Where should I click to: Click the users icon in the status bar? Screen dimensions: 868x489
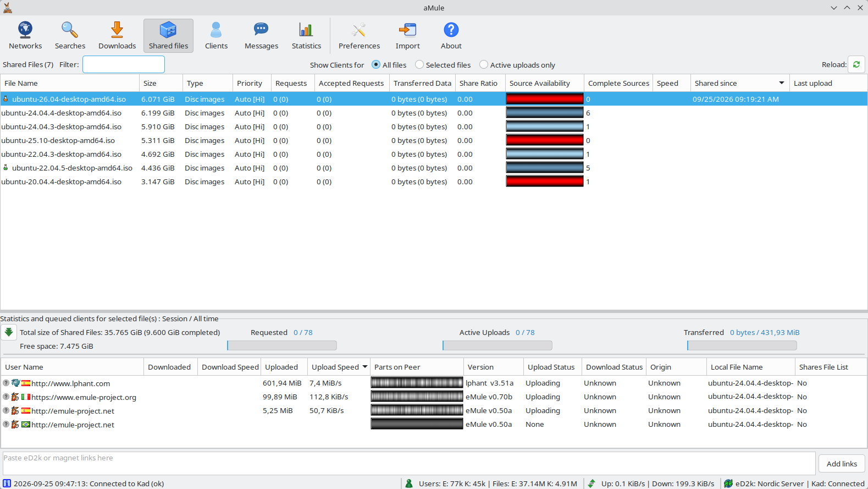(x=409, y=483)
